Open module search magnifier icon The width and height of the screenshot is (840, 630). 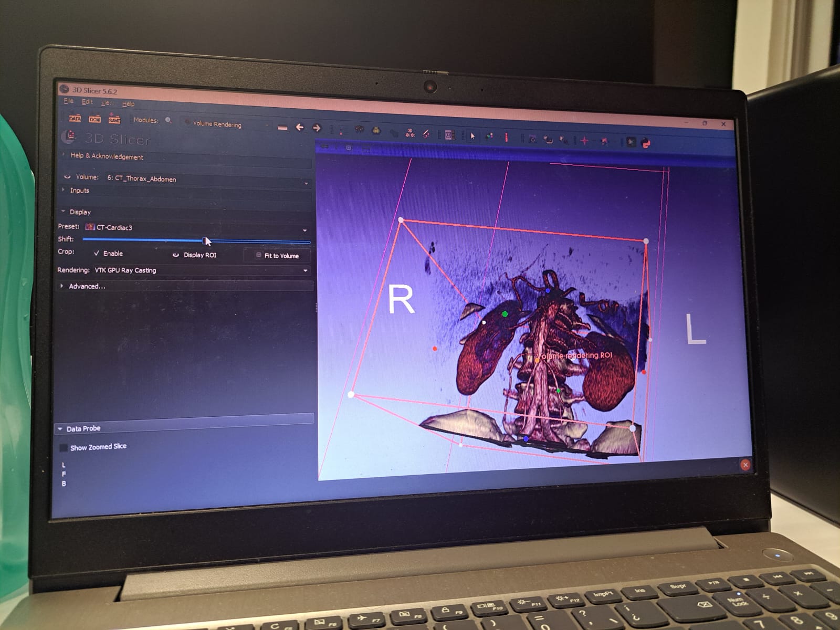click(169, 120)
